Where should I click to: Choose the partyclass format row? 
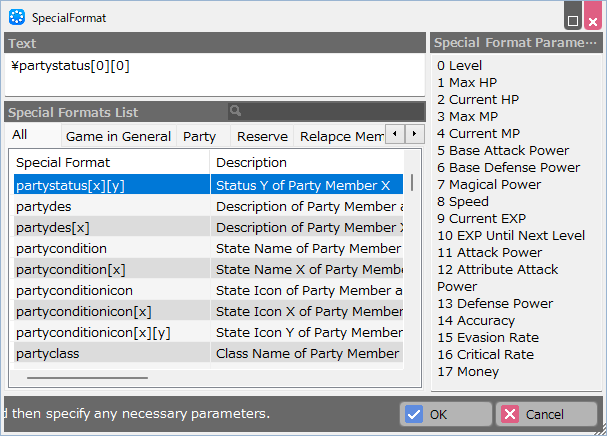tap(110, 353)
